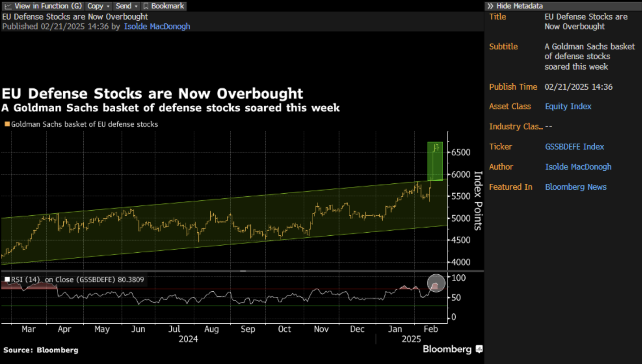Image resolution: width=642 pixels, height=364 pixels.
Task: Click the Feb label on time axis
Action: (x=430, y=329)
